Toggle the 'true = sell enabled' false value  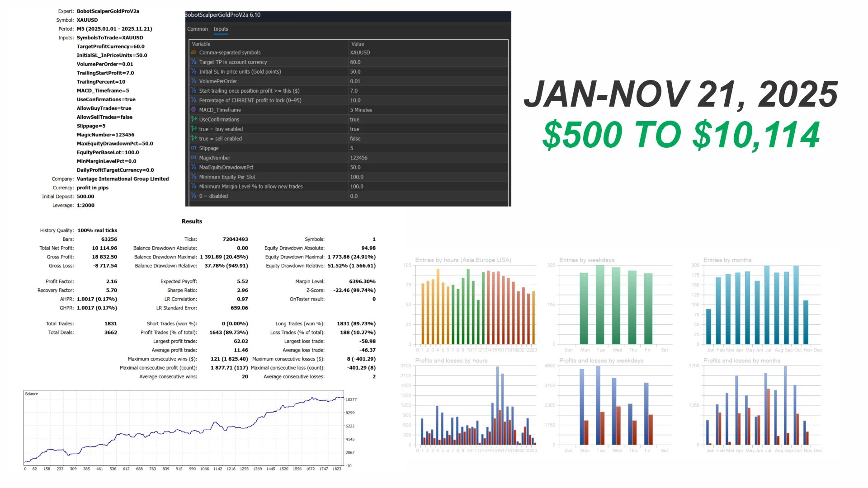pos(355,139)
